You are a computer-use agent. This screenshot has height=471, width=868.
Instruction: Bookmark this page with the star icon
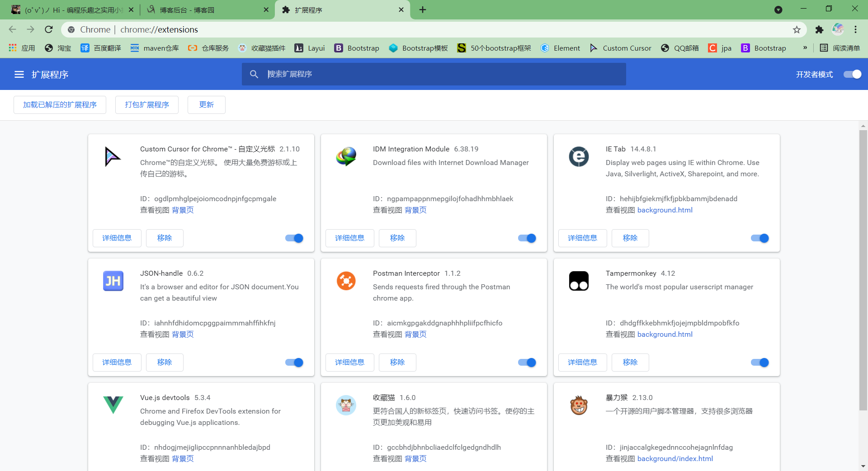797,30
